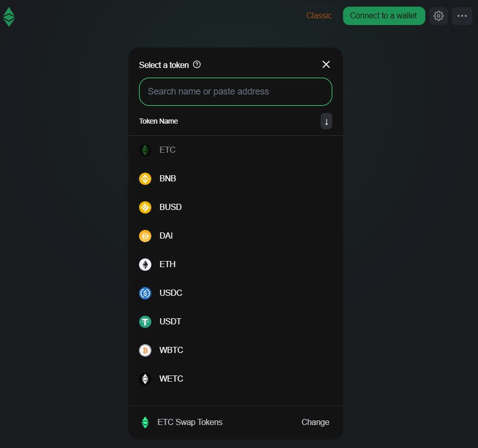Screen dimensions: 478x448
Task: Focus the search name or address field
Action: [235, 91]
